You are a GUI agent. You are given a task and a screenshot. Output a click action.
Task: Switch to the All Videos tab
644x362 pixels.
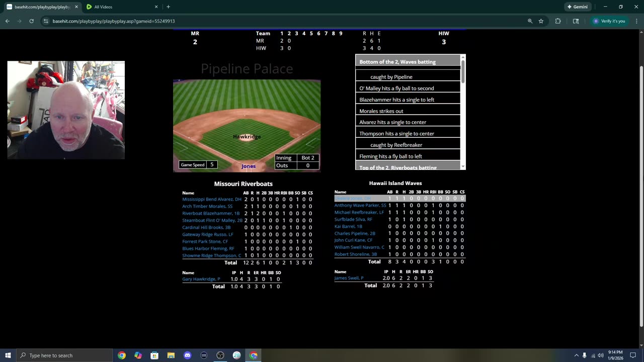pos(121,7)
